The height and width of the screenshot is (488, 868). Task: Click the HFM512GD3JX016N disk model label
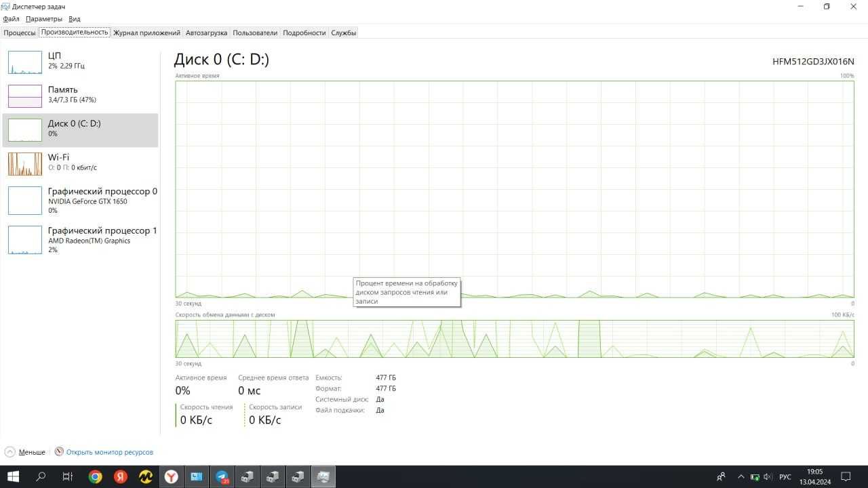pos(813,62)
